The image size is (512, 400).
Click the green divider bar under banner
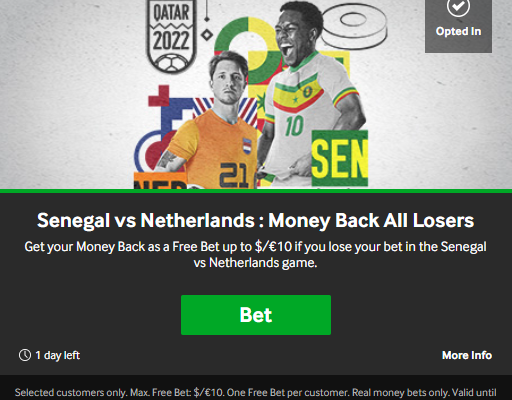[256, 191]
